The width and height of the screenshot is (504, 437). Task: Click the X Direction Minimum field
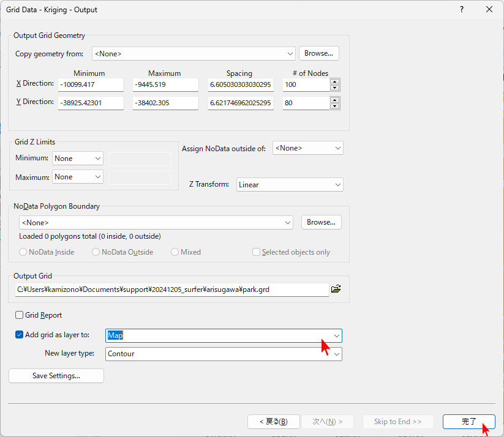pos(91,84)
